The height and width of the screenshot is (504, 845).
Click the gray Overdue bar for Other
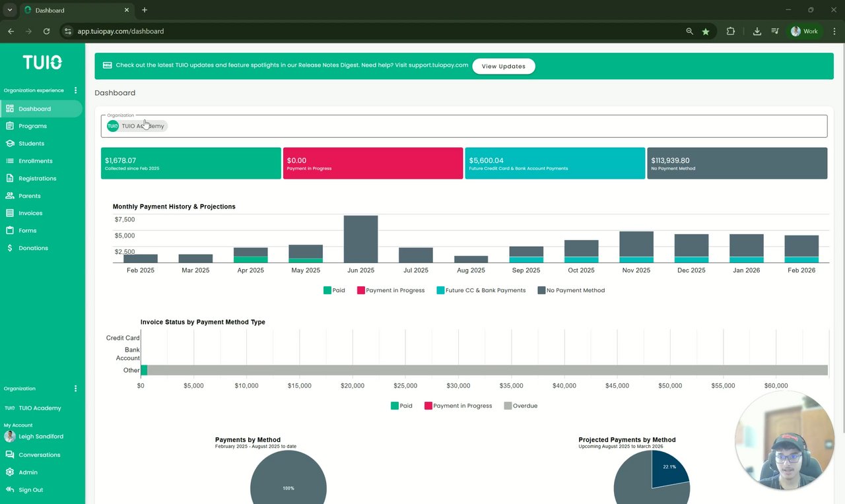[487, 370]
